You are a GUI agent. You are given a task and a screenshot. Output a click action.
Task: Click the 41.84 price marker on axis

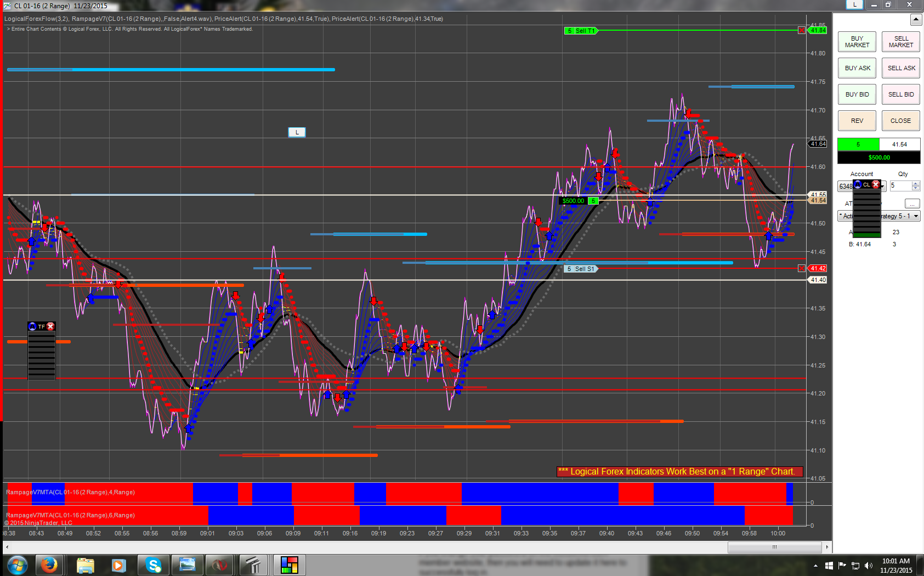818,30
